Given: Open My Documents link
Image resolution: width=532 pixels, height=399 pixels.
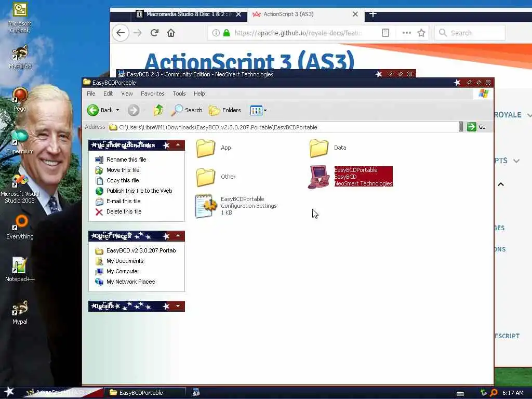Looking at the screenshot, I should 119,261.
